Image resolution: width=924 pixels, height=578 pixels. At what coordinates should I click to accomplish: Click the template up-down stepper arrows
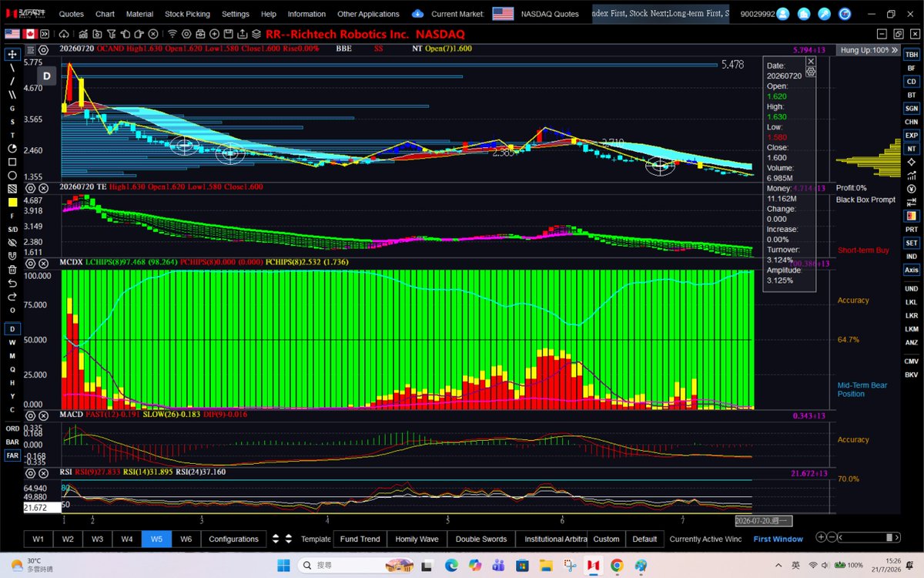click(289, 539)
